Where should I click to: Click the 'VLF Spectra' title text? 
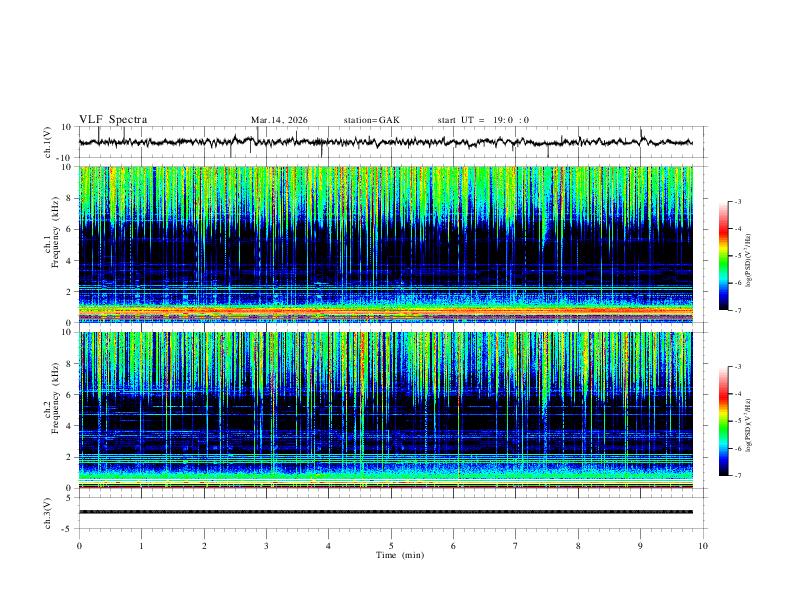(x=113, y=120)
